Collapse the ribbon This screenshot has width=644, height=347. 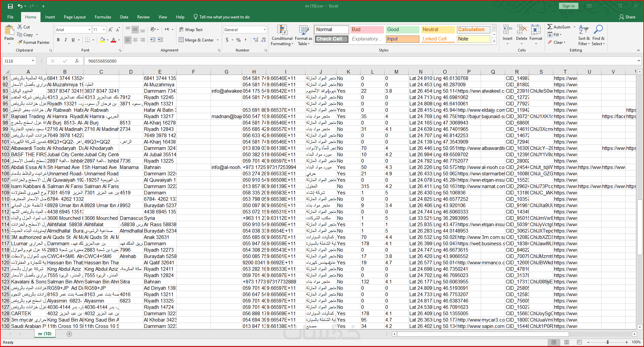tap(638, 50)
